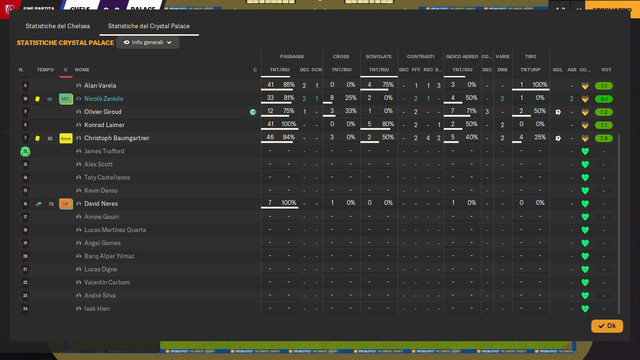
Task: Sort by the VOT rating column
Action: tap(606, 70)
